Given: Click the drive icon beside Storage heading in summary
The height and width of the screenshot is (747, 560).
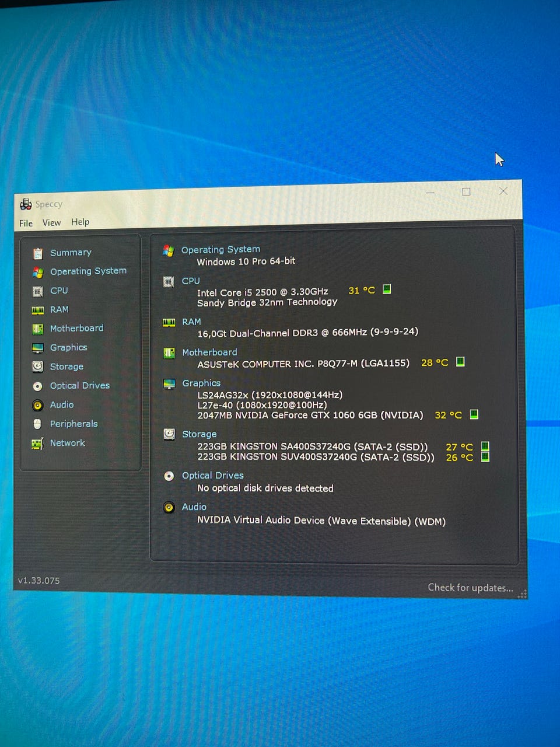Looking at the screenshot, I should coord(169,434).
